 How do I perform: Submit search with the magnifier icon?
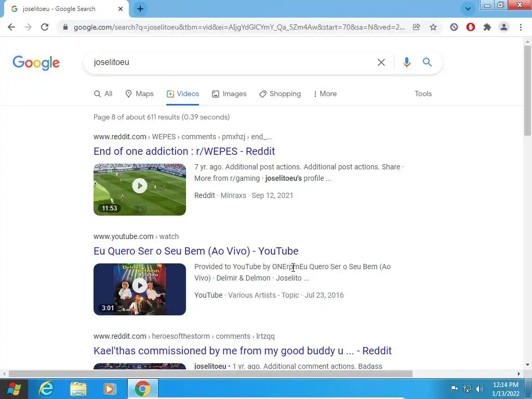pyautogui.click(x=427, y=62)
